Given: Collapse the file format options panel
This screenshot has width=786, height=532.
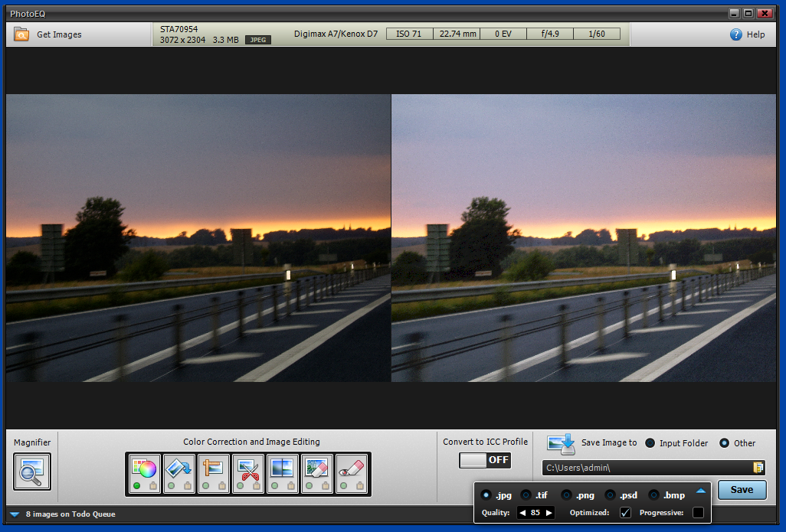Looking at the screenshot, I should (x=700, y=491).
